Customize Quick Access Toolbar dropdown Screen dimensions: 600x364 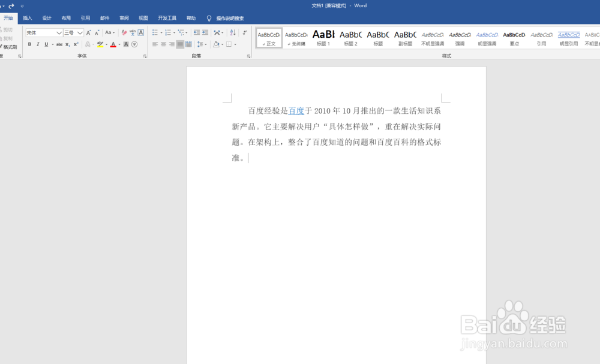[x=22, y=6]
